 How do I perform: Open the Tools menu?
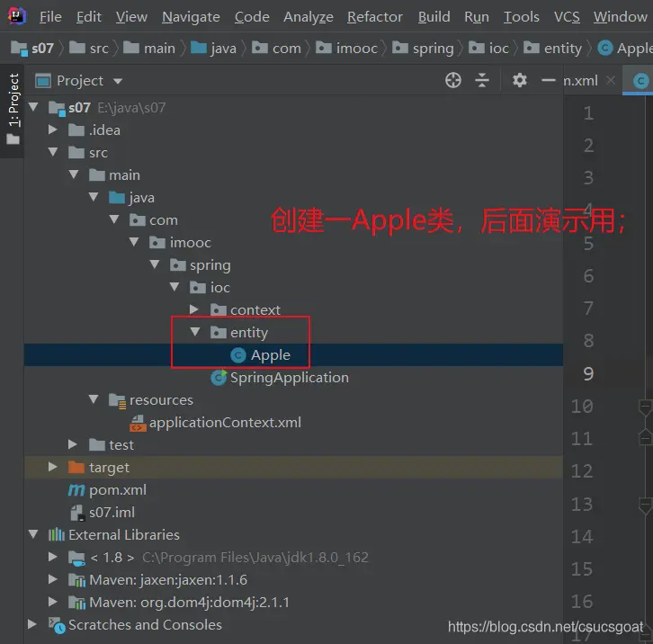(521, 17)
